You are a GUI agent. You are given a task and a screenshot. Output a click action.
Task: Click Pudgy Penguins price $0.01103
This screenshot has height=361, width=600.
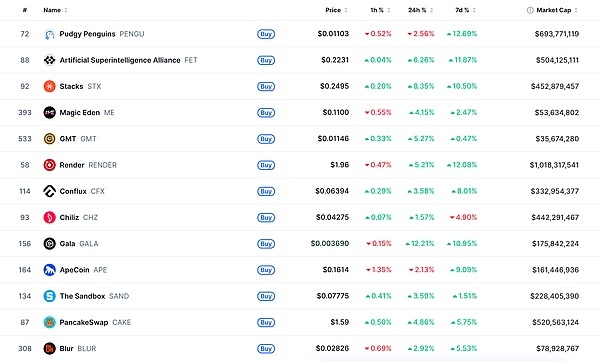[333, 34]
